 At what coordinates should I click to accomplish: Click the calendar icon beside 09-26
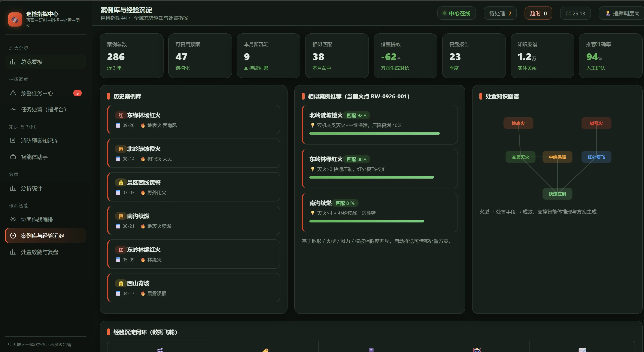pyautogui.click(x=118, y=125)
